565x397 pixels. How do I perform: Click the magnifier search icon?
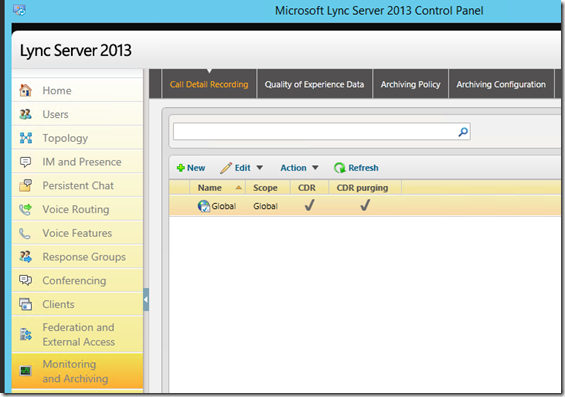(463, 132)
